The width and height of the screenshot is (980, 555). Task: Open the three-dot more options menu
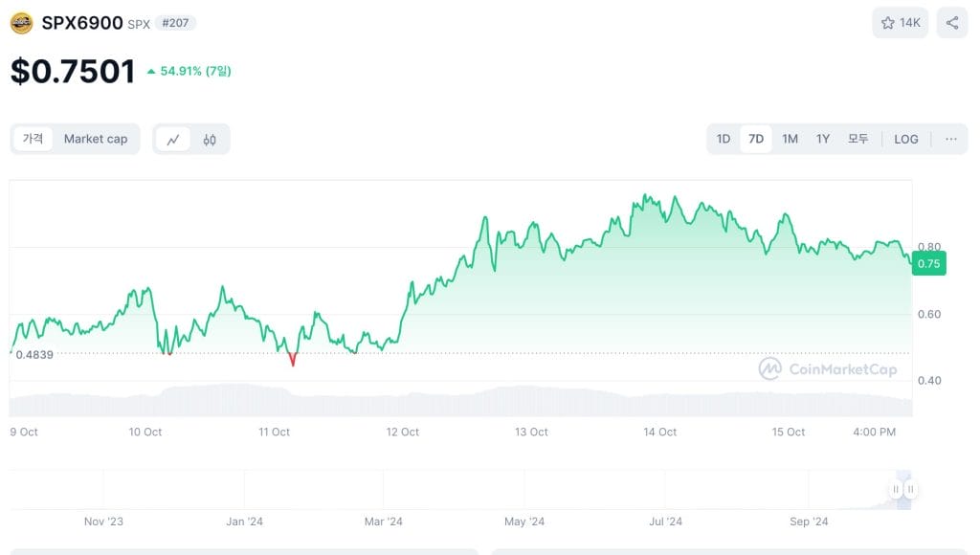click(950, 139)
